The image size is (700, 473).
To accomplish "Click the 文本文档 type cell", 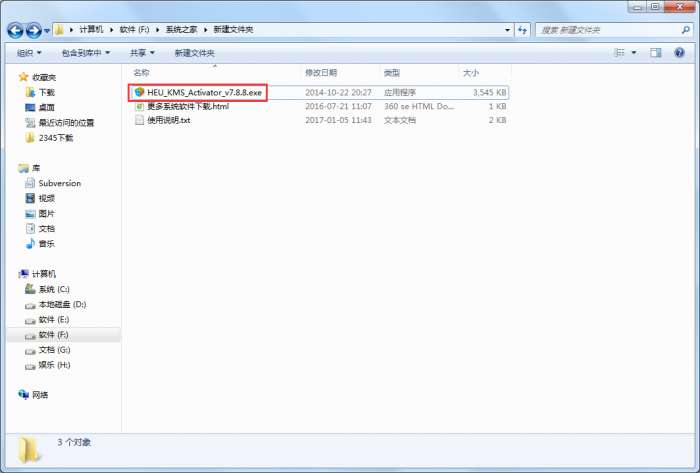I will point(400,120).
